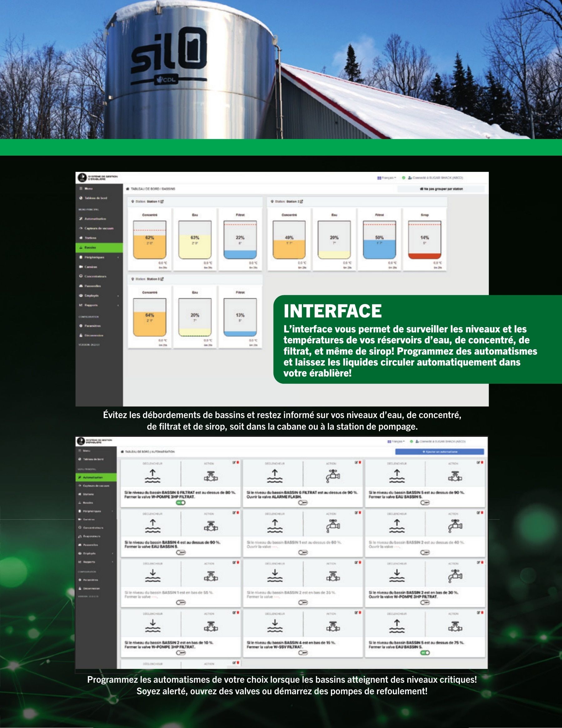Click the Station 2 Filtrat 50% level gauge

pos(379,240)
